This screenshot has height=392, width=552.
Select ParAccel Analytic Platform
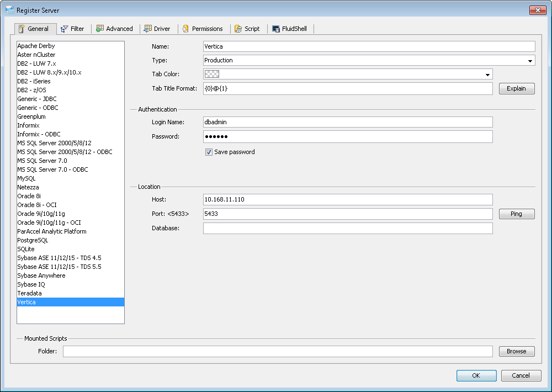(x=71, y=231)
